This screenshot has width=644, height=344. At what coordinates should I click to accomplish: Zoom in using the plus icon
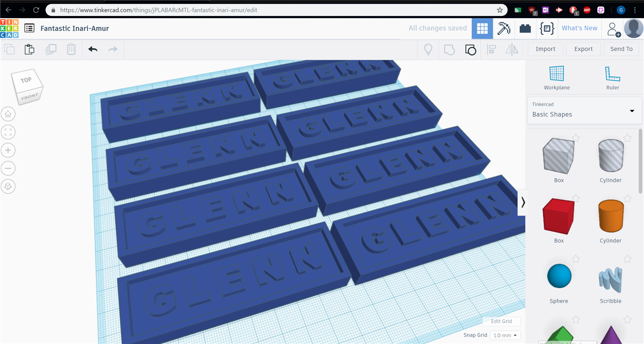click(8, 150)
